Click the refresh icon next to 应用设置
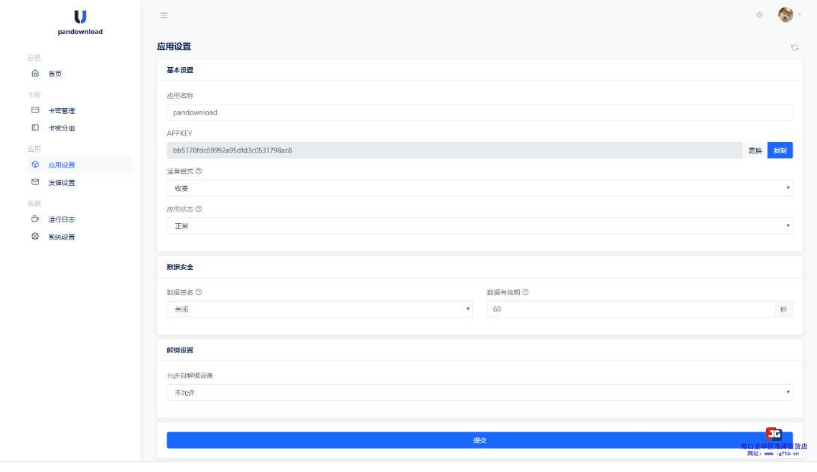This screenshot has width=817, height=472. [794, 47]
